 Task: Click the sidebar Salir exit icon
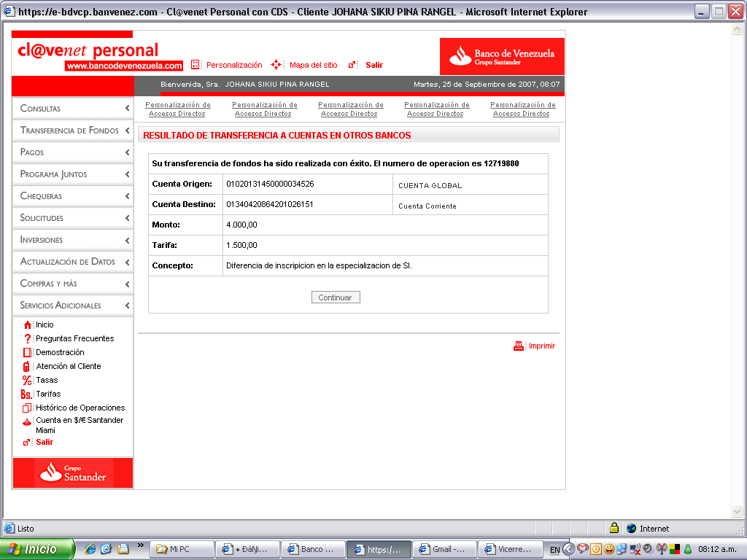click(27, 443)
